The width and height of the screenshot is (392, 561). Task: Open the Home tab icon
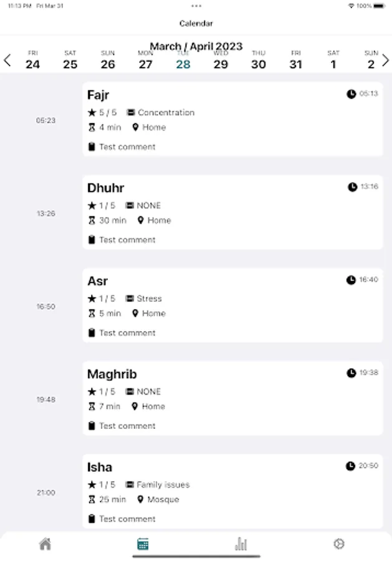[45, 544]
